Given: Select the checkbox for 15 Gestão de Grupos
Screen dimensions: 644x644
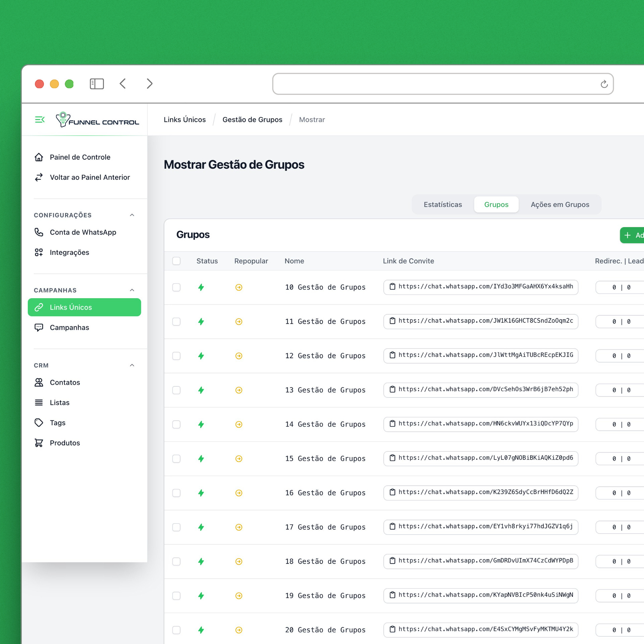Looking at the screenshot, I should click(x=176, y=459).
